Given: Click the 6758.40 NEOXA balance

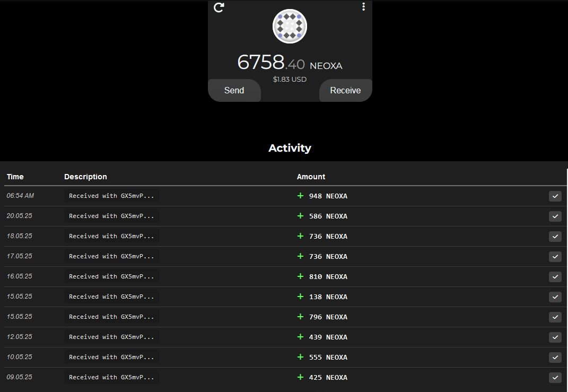Looking at the screenshot, I should point(290,62).
